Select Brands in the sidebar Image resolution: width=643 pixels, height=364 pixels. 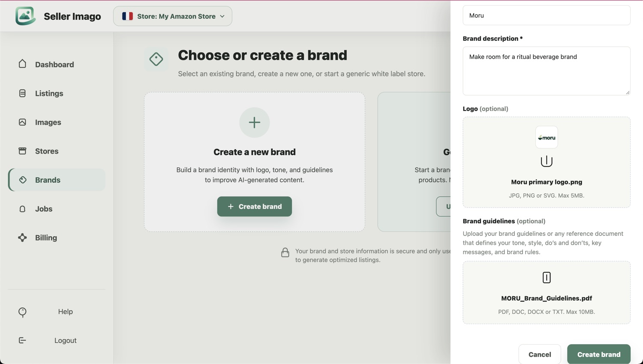(57, 180)
